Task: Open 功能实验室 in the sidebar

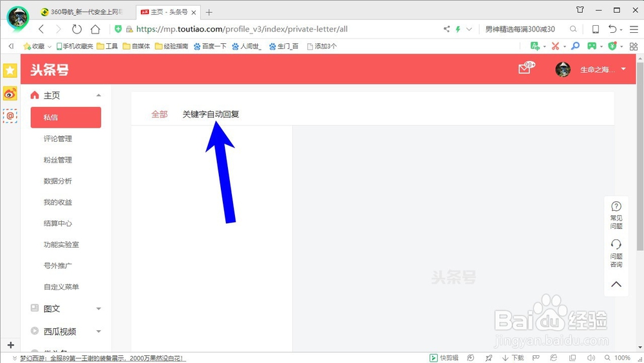Action: coord(61,244)
